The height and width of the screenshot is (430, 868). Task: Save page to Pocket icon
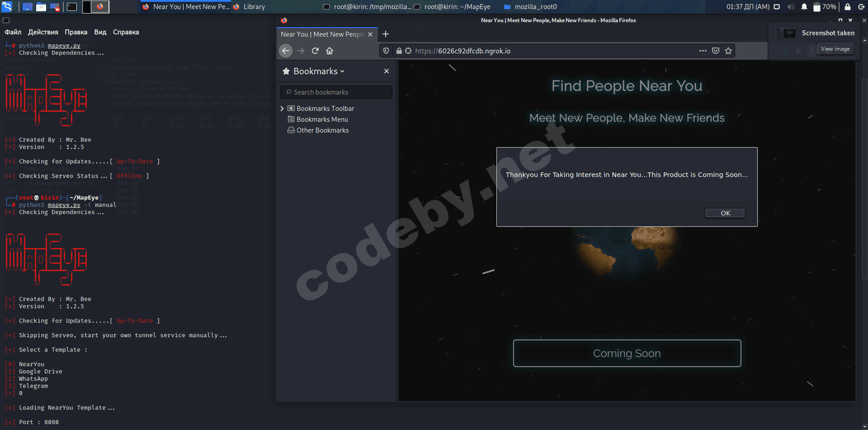[x=716, y=50]
